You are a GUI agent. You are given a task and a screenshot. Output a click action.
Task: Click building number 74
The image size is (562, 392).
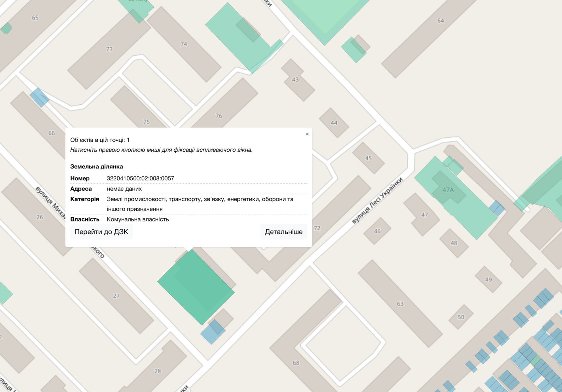[x=184, y=44]
